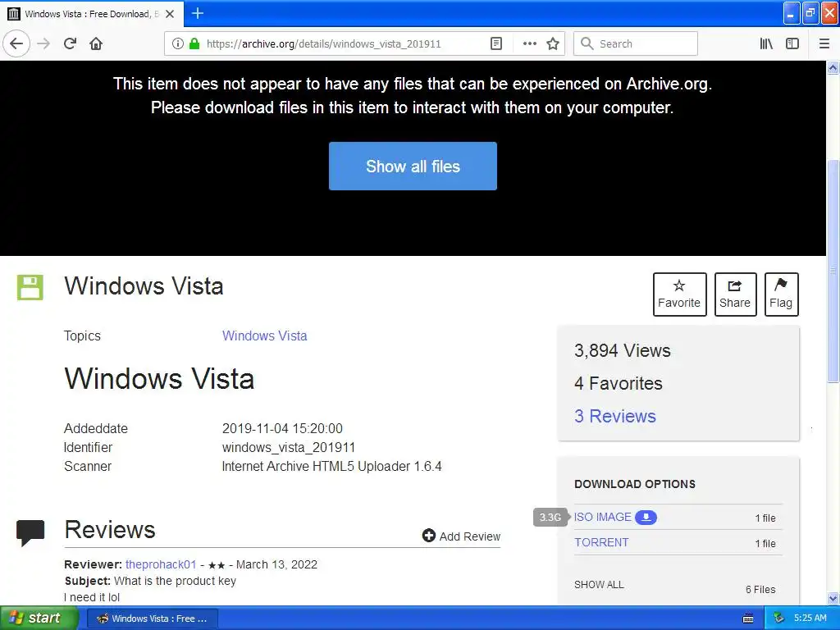Open the Firefox home page icon

coord(96,43)
